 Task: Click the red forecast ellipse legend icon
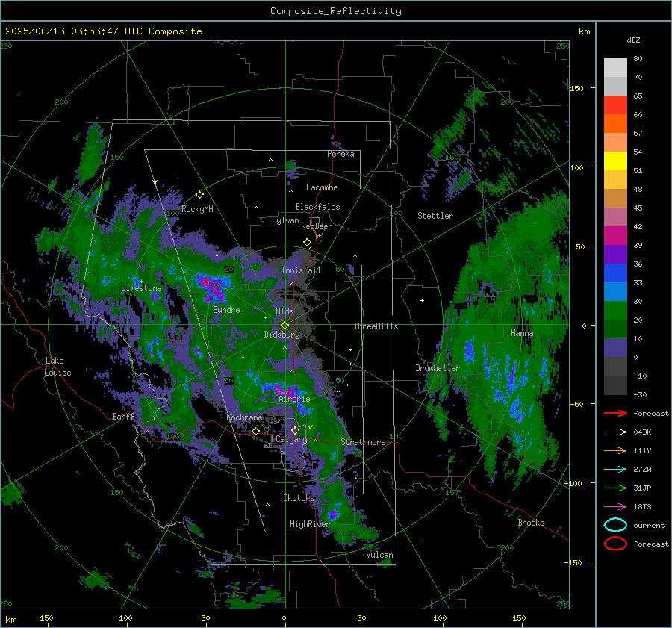[x=615, y=544]
